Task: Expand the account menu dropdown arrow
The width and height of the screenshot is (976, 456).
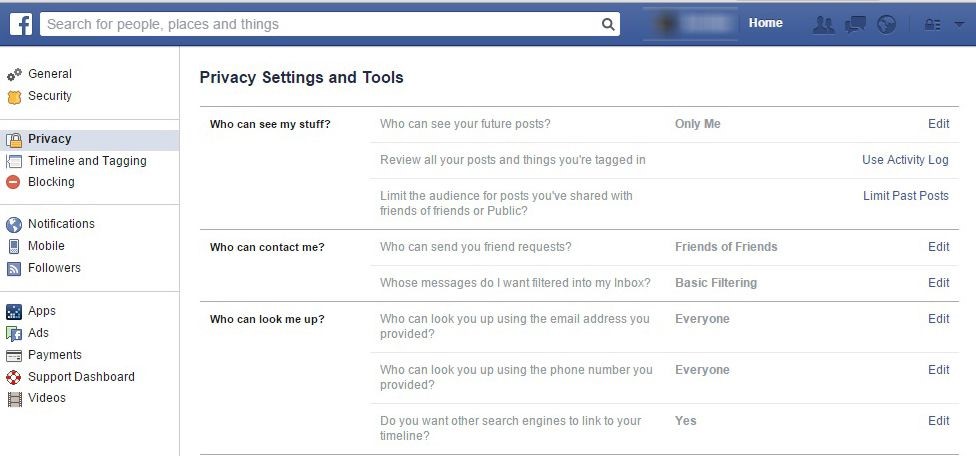Action: point(959,25)
